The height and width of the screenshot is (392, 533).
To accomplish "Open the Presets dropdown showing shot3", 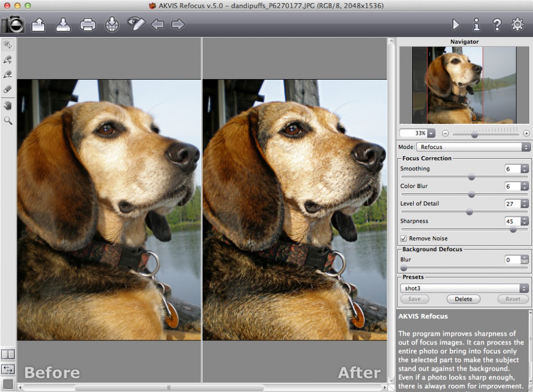I will pyautogui.click(x=464, y=288).
